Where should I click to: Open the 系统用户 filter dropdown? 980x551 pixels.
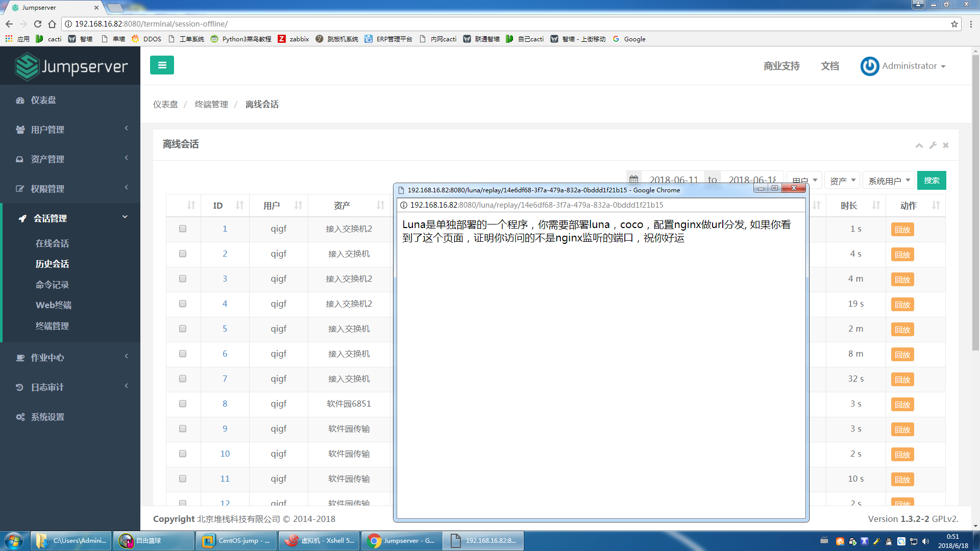coord(888,180)
